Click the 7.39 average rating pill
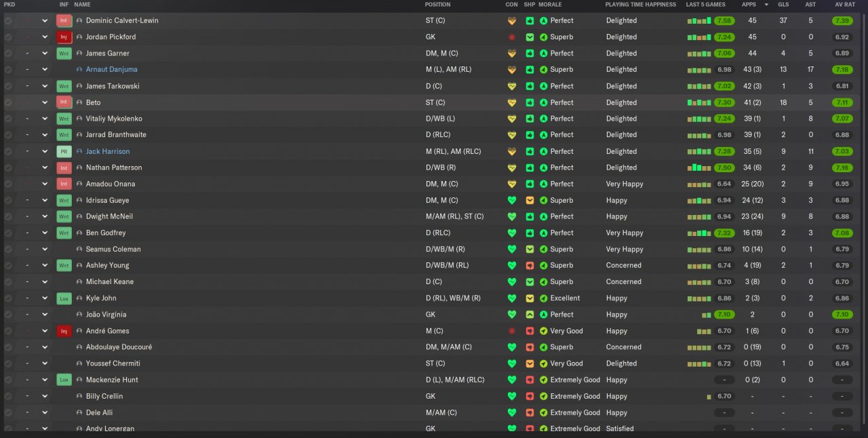Viewport: 868px width, 438px height. pos(842,20)
